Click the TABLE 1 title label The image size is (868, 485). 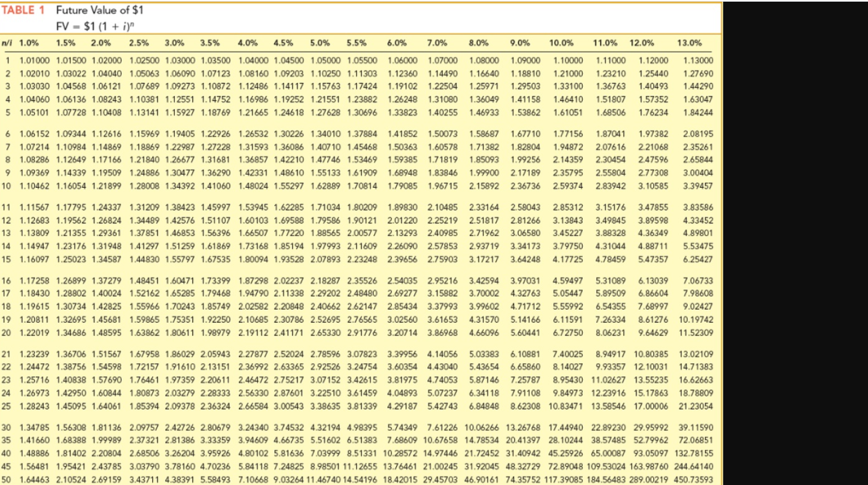pos(24,9)
